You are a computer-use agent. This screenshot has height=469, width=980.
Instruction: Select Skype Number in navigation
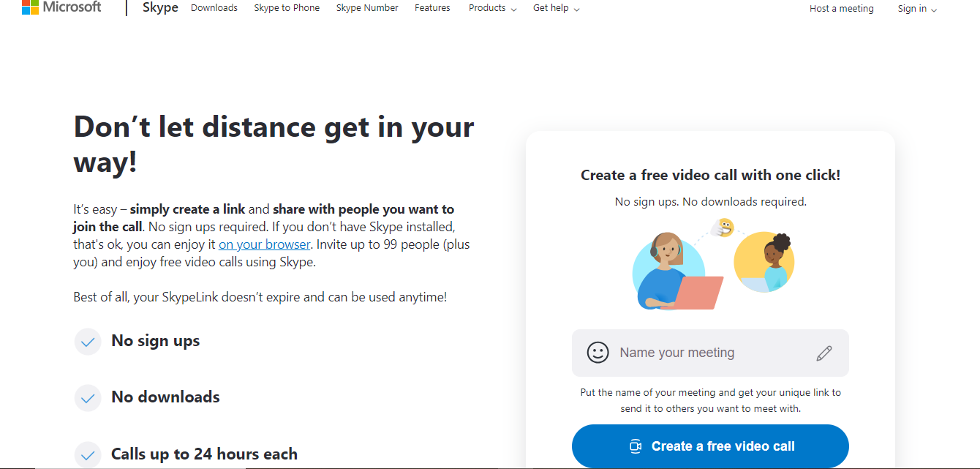(x=367, y=8)
